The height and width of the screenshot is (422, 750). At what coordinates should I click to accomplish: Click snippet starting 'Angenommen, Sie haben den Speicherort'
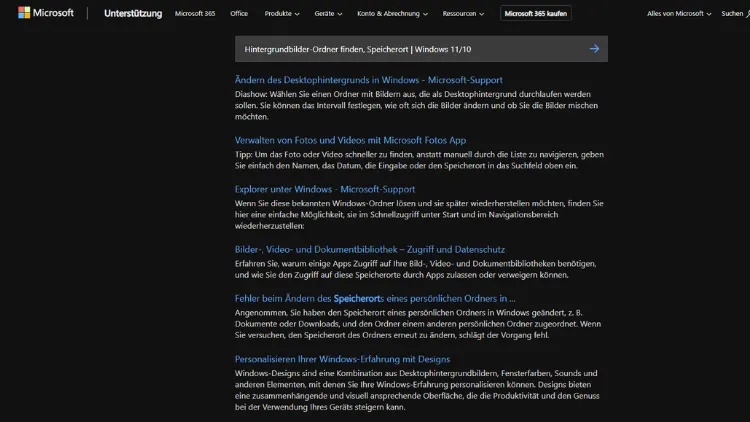pos(418,324)
